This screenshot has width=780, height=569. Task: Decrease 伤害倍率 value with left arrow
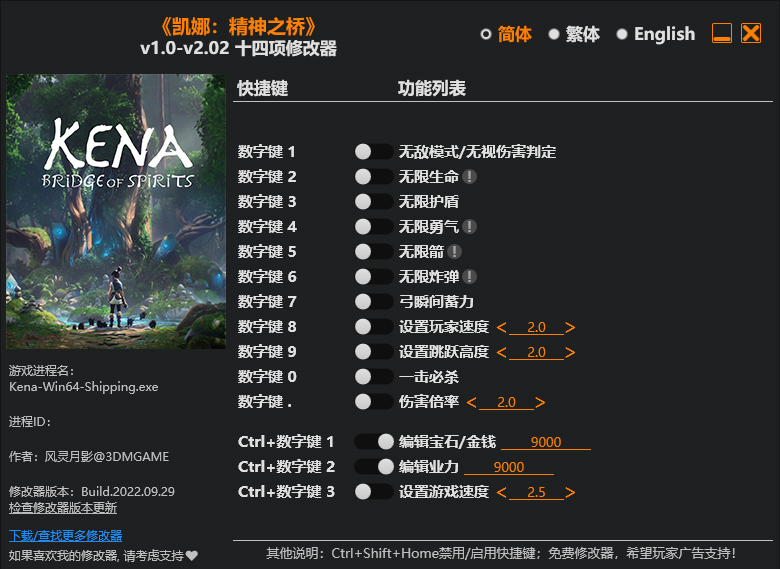click(472, 402)
